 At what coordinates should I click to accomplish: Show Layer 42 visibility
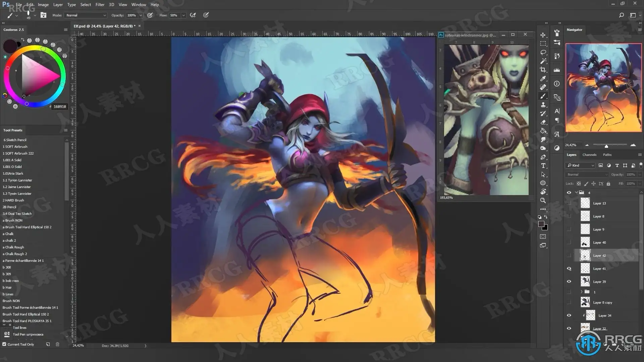tap(569, 255)
